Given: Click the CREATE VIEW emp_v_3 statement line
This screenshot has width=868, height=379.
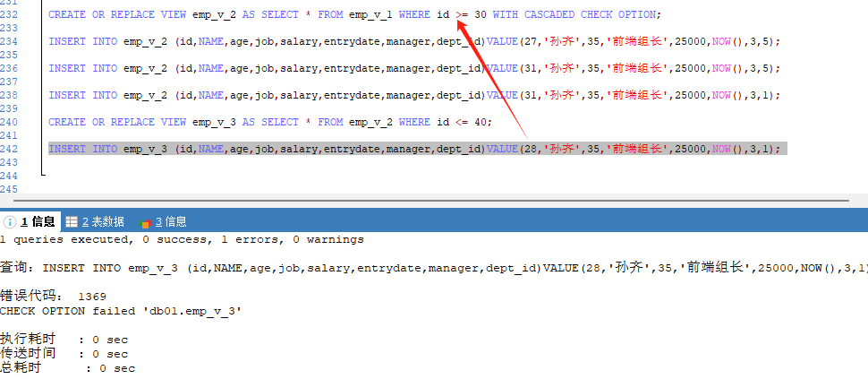Looking at the screenshot, I should click(270, 122).
